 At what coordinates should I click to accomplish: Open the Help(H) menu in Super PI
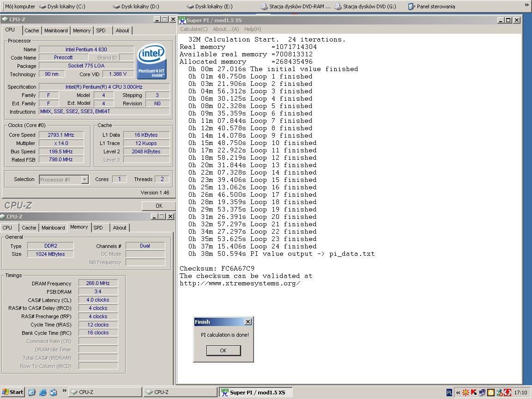pyautogui.click(x=253, y=29)
